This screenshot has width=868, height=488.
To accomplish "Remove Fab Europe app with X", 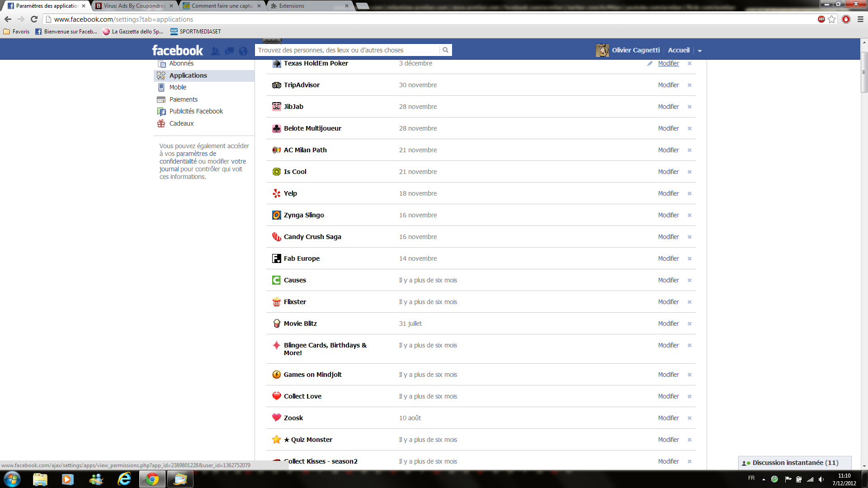I will [x=689, y=258].
